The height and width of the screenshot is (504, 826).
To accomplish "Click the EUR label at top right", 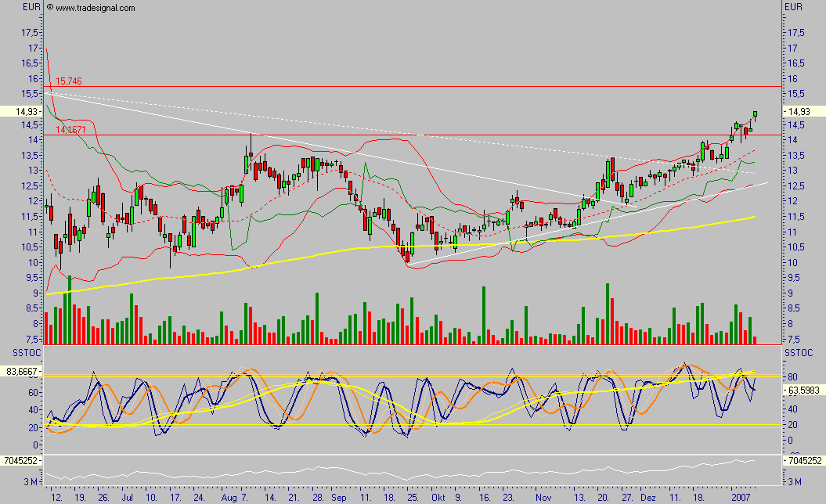I will 794,7.
